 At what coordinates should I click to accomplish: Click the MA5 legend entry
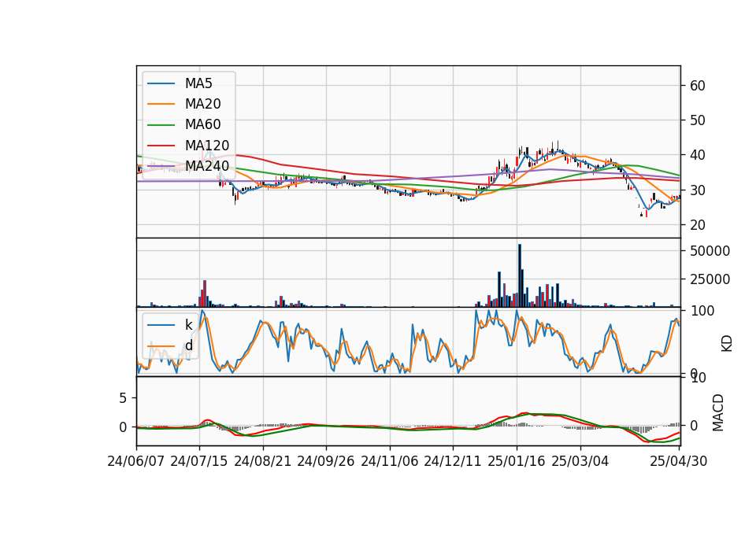coord(180,83)
